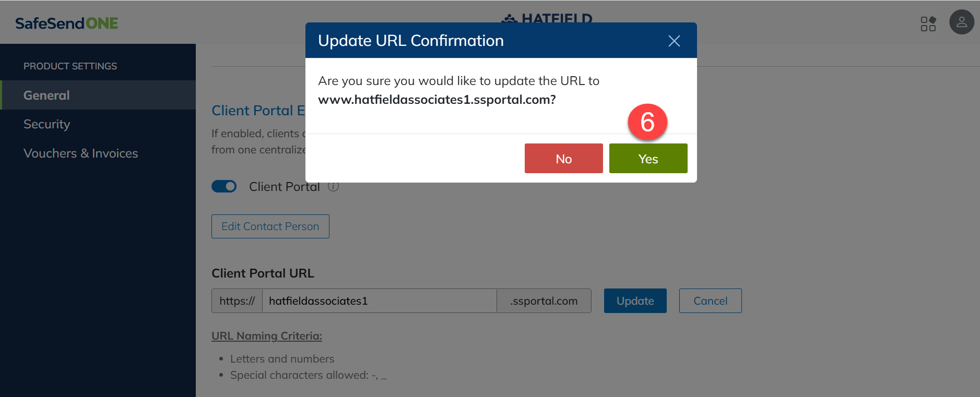Viewport: 980px width, 397px height.
Task: Click the red step 6 marker
Action: 647,122
